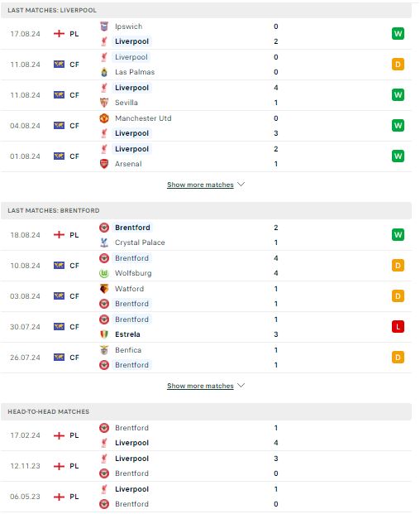Click the Wolfsburg club crest icon

coord(104,273)
